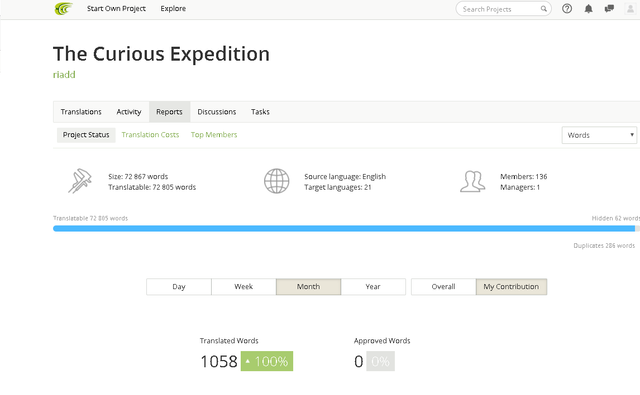Select the Year period toggle
The height and width of the screenshot is (395, 640).
pyautogui.click(x=373, y=286)
